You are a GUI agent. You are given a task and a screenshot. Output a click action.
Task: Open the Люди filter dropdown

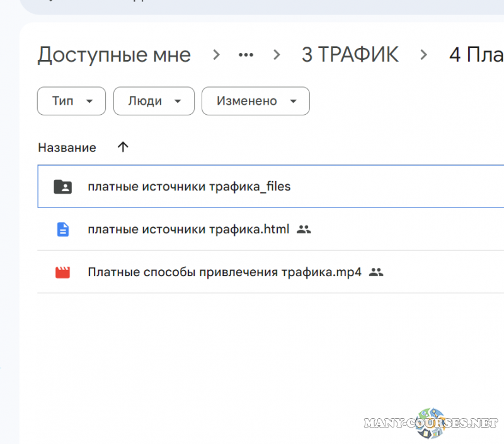pos(154,101)
